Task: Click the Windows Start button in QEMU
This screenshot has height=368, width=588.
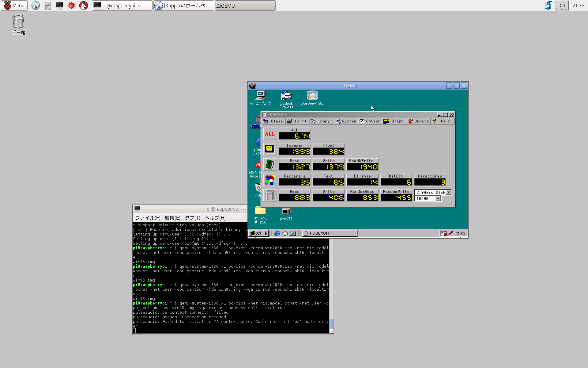Action: [259, 233]
